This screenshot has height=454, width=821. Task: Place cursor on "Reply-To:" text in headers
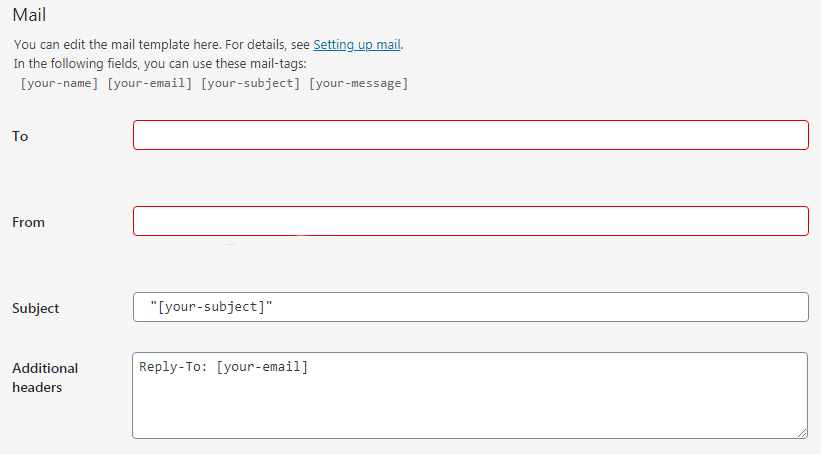click(x=173, y=367)
